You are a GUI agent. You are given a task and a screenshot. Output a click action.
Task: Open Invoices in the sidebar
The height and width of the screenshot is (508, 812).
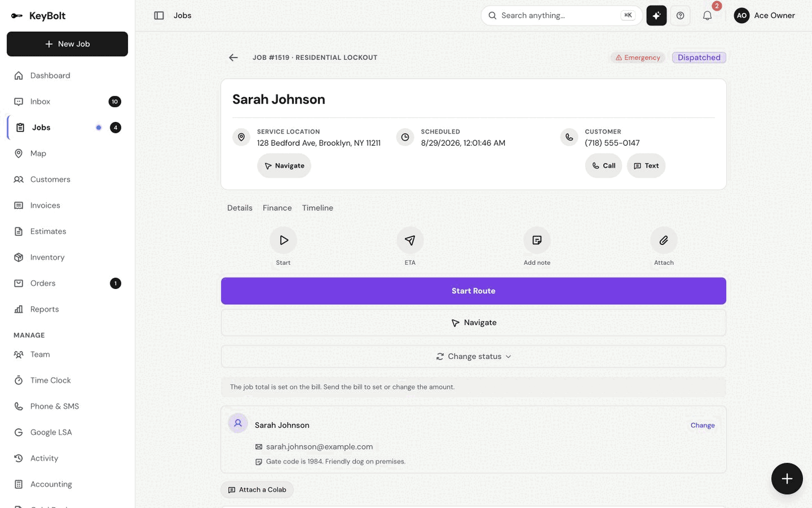(67, 205)
